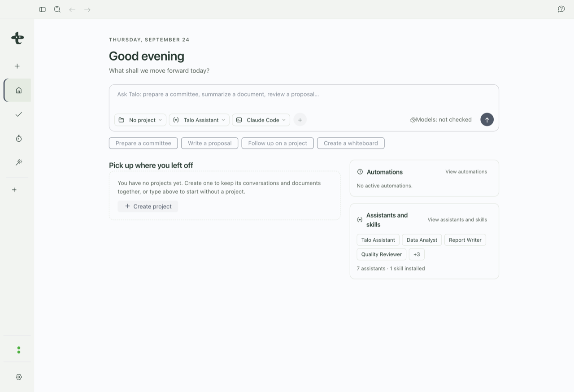Open View assistants and skills link
Viewport: 574px width, 392px height.
457,220
